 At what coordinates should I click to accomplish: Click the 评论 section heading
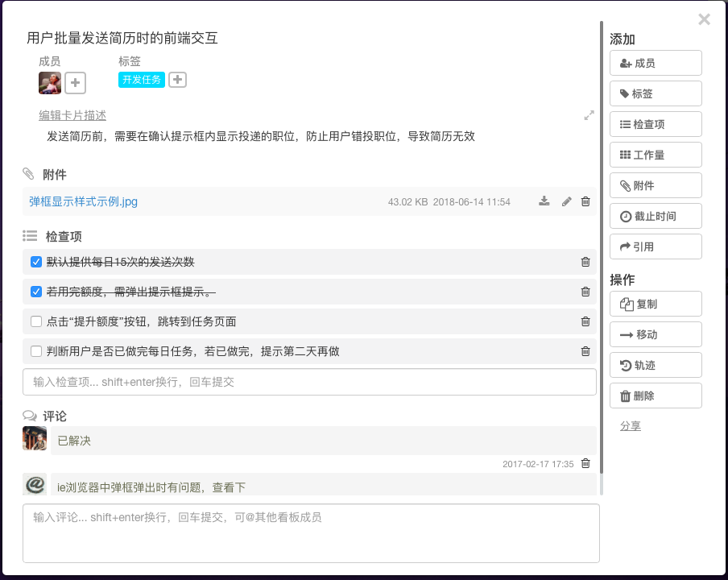click(x=55, y=416)
